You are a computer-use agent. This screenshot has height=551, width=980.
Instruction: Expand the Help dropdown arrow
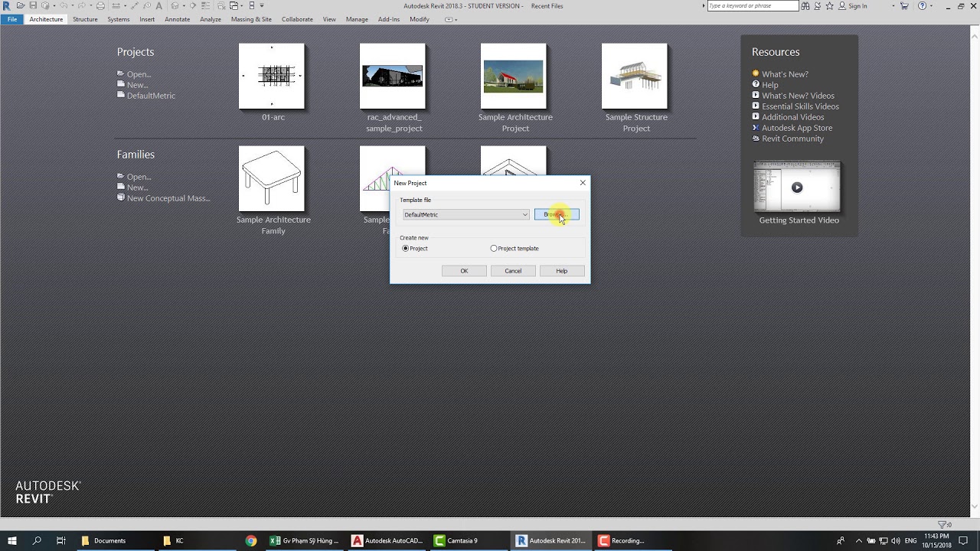(x=931, y=6)
